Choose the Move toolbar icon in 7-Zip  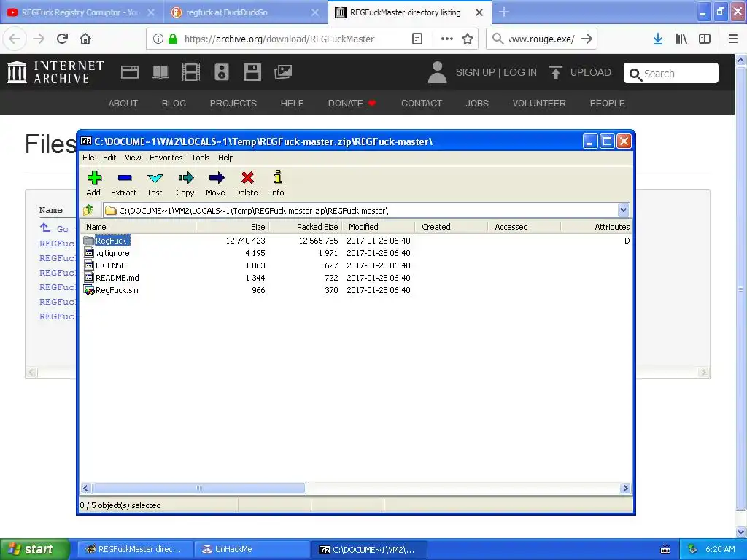click(x=215, y=183)
